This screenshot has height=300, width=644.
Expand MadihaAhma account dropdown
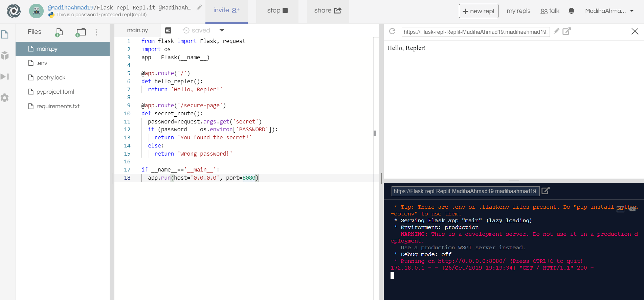(x=609, y=11)
